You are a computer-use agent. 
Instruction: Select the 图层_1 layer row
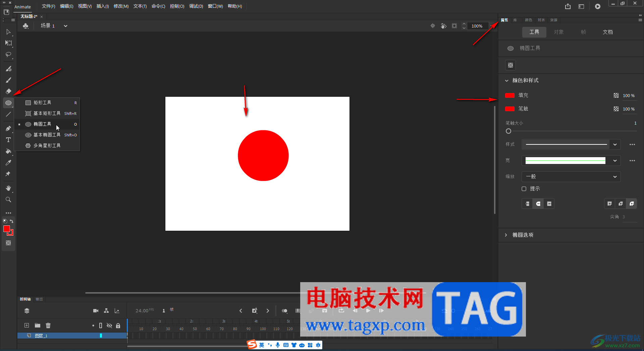pyautogui.click(x=72, y=336)
